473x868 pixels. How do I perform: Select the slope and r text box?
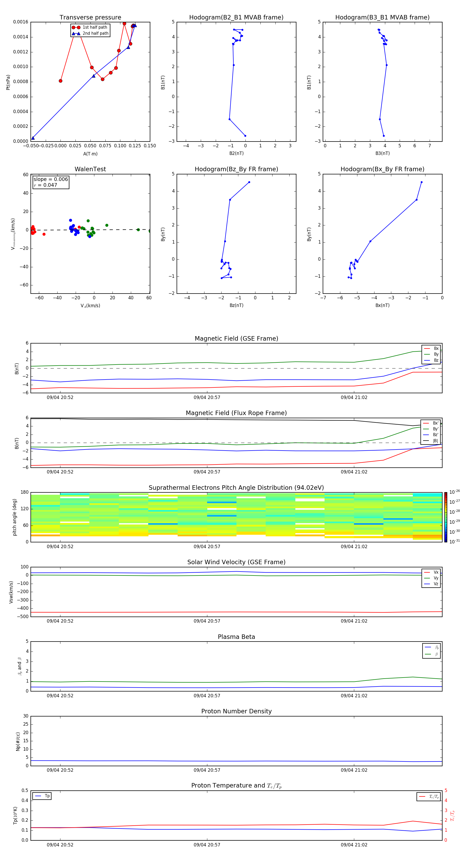pyautogui.click(x=51, y=182)
